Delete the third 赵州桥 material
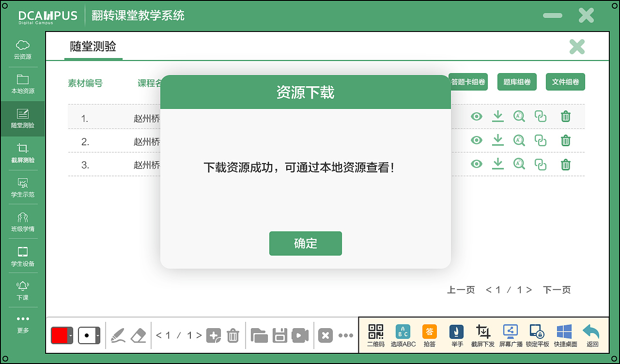 coord(565,164)
